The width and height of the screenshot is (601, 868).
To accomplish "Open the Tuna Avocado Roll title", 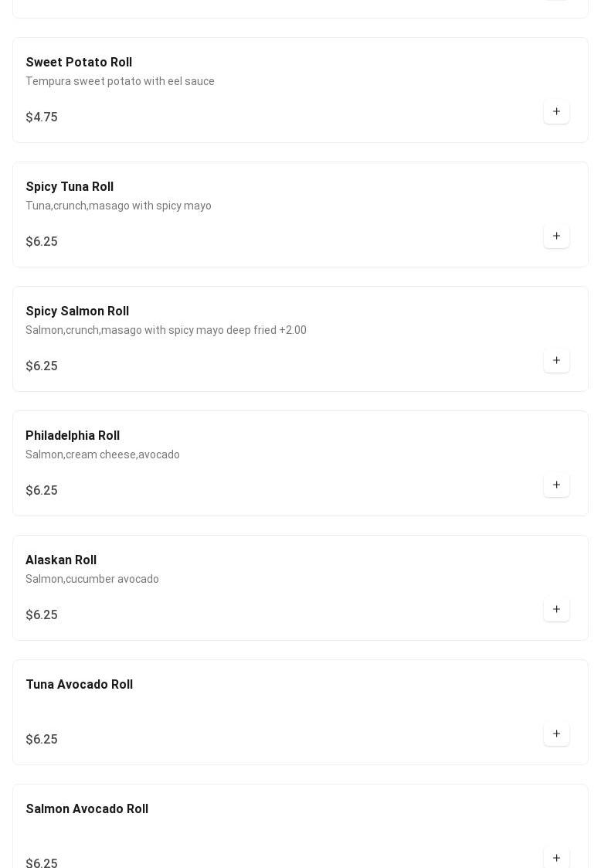I will pos(80,685).
